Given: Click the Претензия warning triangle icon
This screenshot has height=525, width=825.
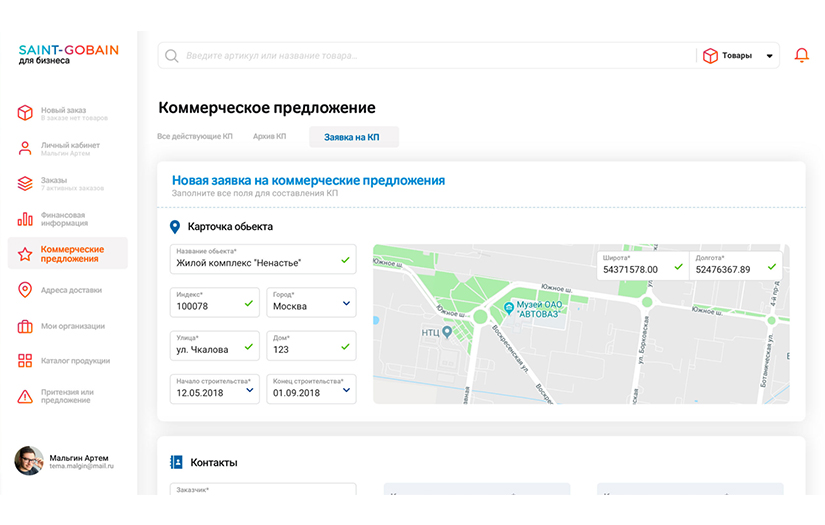Looking at the screenshot, I should [x=25, y=397].
